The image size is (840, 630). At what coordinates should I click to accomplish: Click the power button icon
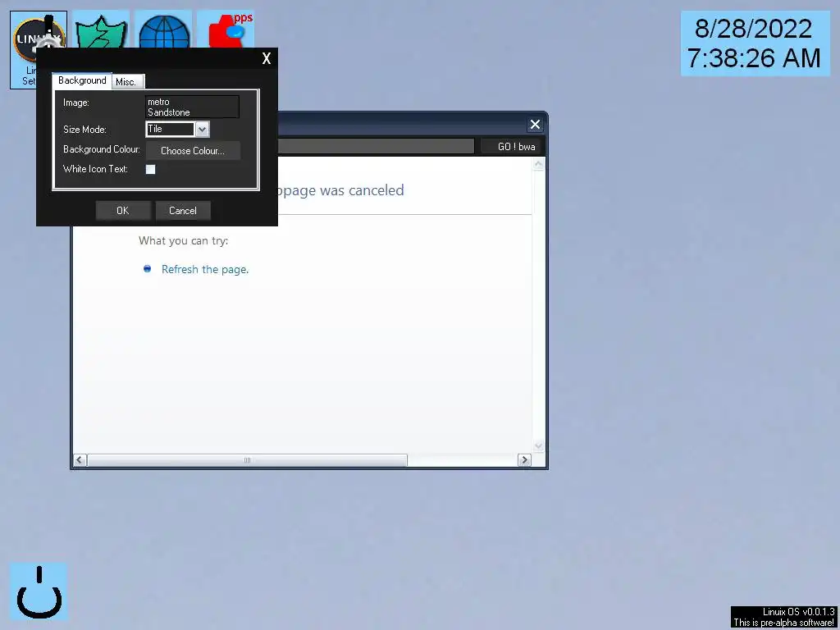(39, 591)
